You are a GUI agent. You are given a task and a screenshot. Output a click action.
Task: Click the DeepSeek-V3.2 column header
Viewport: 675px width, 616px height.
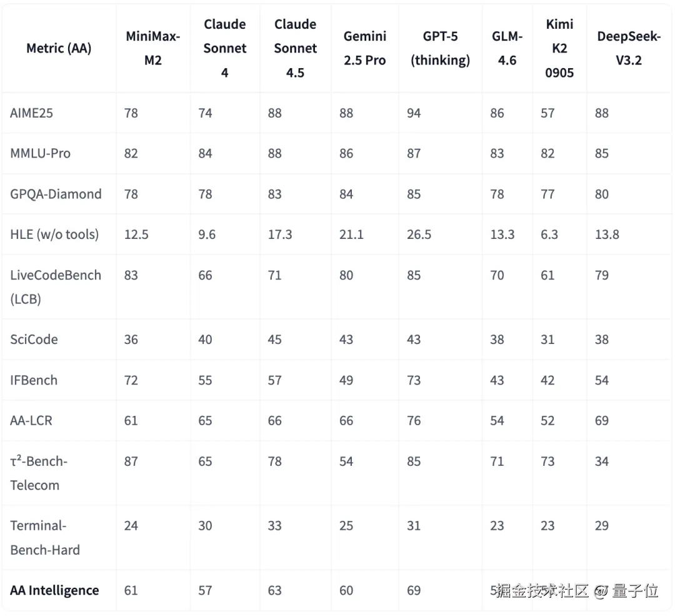coord(628,48)
